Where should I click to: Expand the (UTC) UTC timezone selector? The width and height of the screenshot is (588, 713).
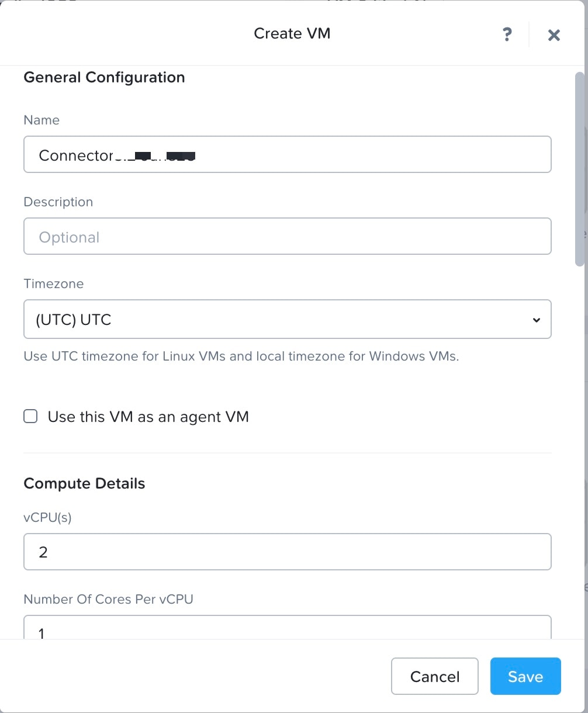pyautogui.click(x=288, y=319)
